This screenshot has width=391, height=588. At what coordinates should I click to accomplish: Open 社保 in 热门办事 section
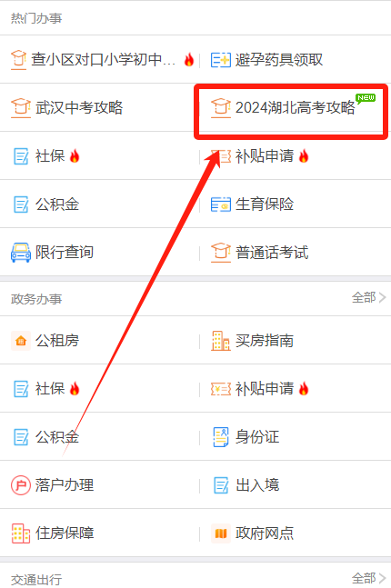coord(46,156)
